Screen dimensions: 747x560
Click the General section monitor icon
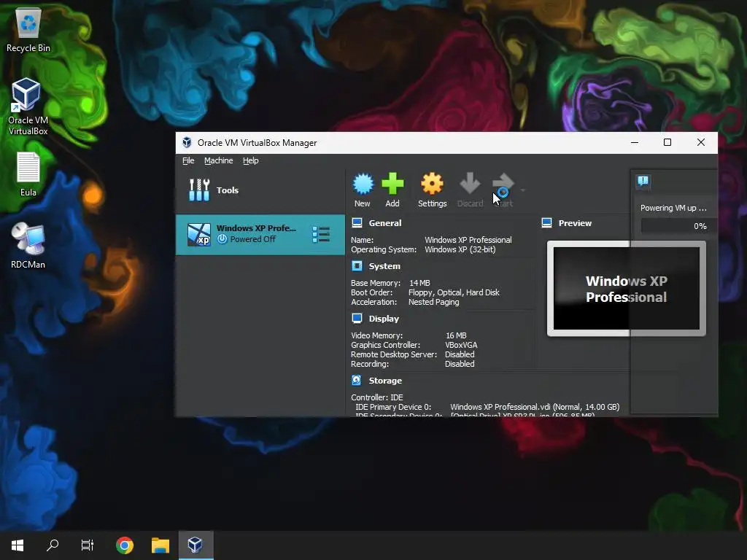tap(357, 222)
